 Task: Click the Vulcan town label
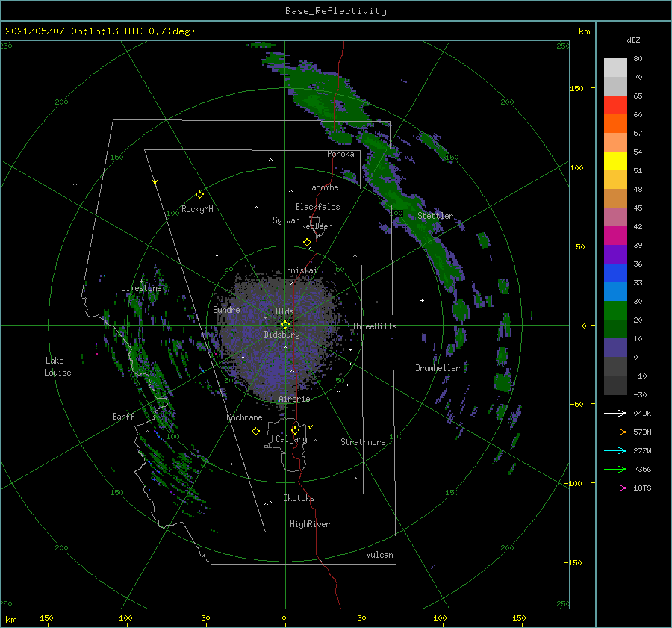pos(380,555)
